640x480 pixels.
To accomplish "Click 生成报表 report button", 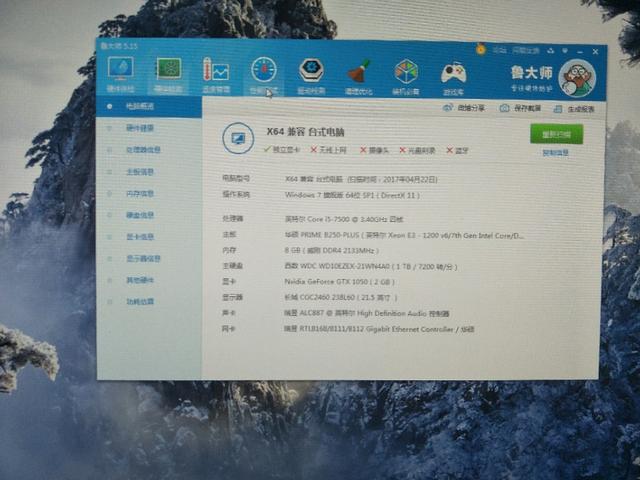I will pos(574,109).
